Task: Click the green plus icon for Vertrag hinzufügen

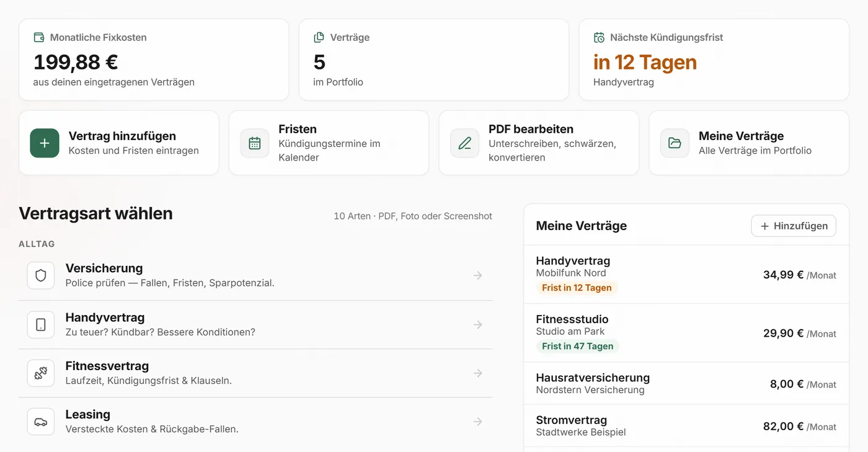Action: tap(45, 143)
